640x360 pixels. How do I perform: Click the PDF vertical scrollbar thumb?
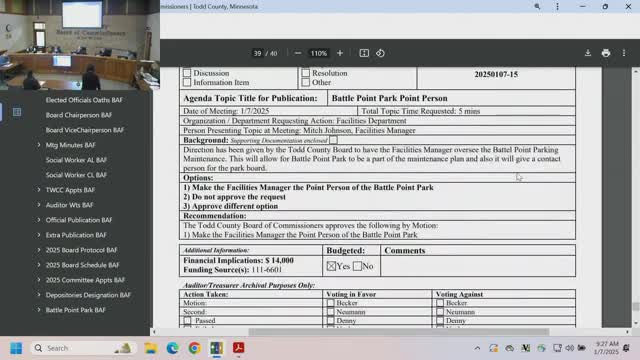pos(636,307)
